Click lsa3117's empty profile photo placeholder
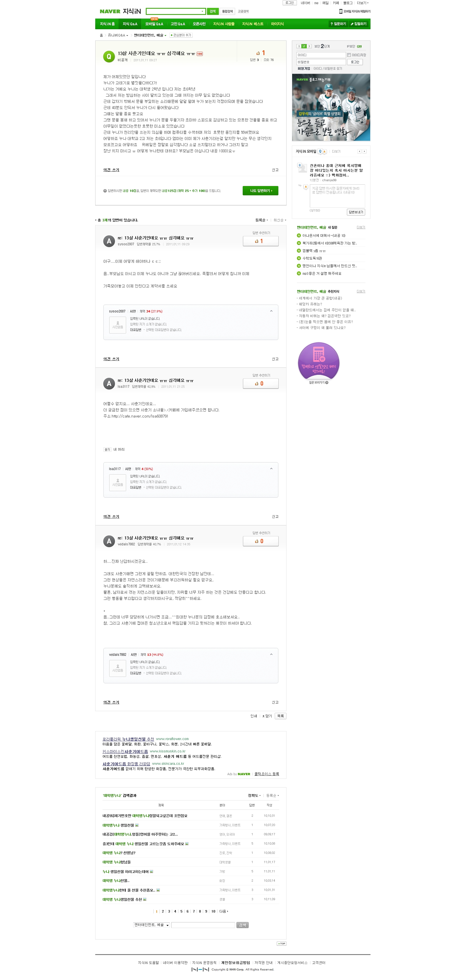466x980 pixels. [117, 483]
